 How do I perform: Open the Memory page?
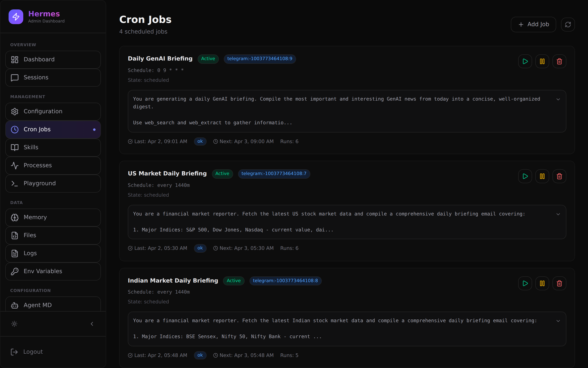pos(53,218)
